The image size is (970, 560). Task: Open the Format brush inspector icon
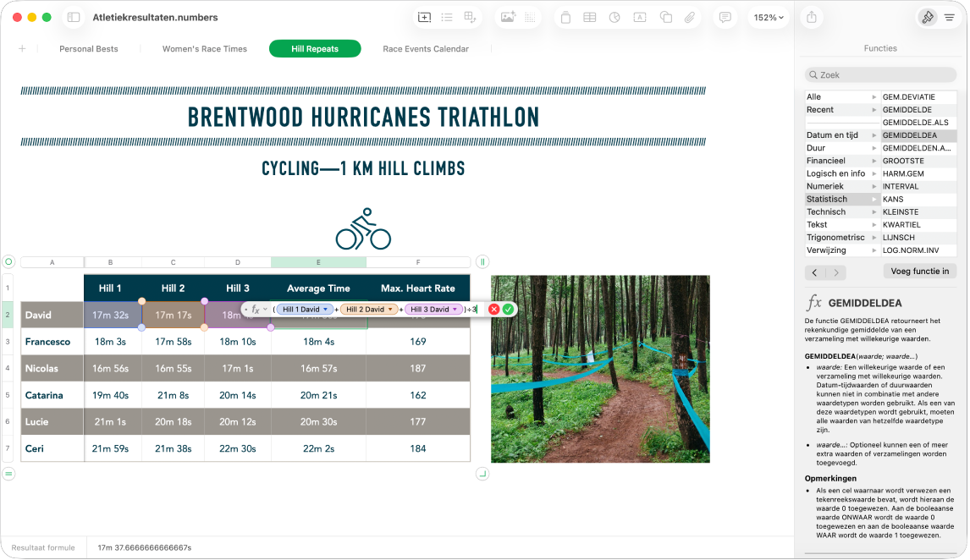tap(928, 17)
